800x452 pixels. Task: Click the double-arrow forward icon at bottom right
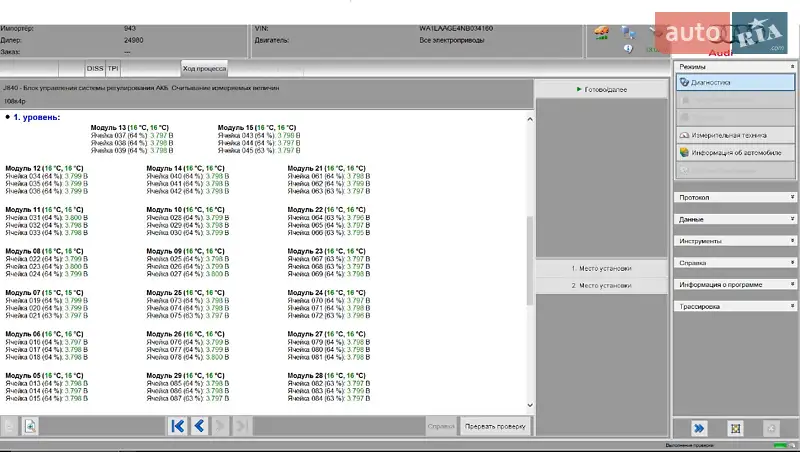(700, 428)
